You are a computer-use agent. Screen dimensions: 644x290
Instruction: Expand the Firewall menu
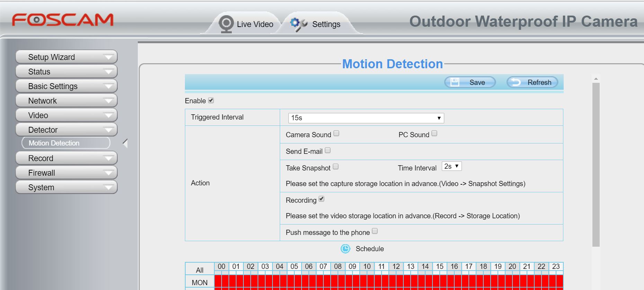pos(66,173)
